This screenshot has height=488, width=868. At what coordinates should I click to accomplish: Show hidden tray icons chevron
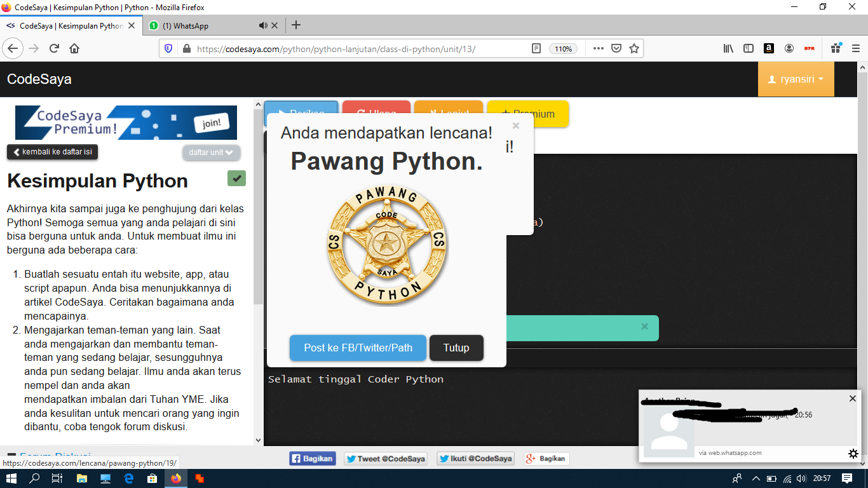point(756,478)
